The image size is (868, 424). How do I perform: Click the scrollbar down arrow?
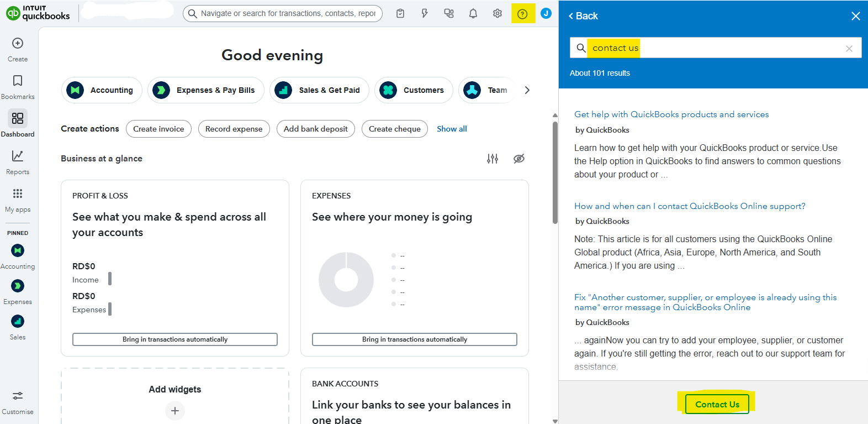[x=555, y=421]
